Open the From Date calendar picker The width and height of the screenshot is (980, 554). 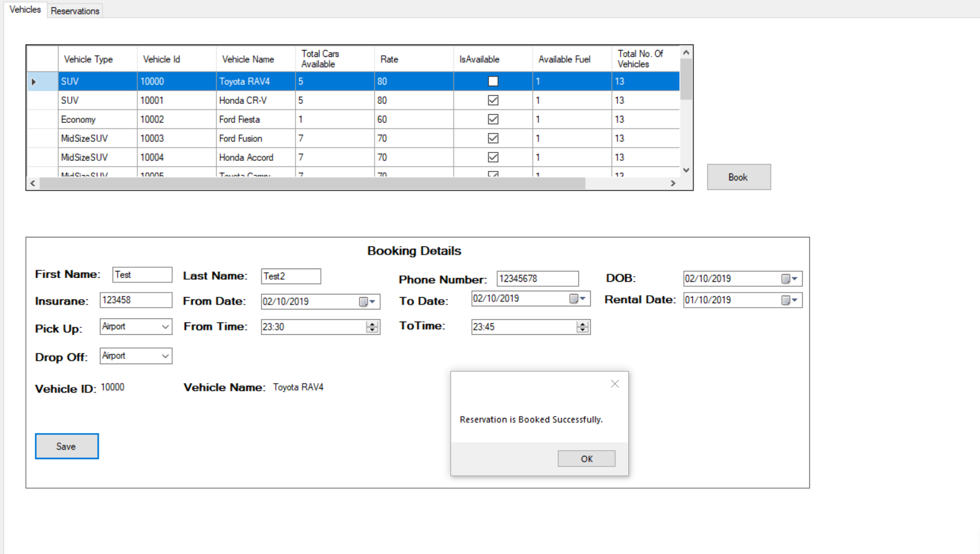click(x=368, y=302)
